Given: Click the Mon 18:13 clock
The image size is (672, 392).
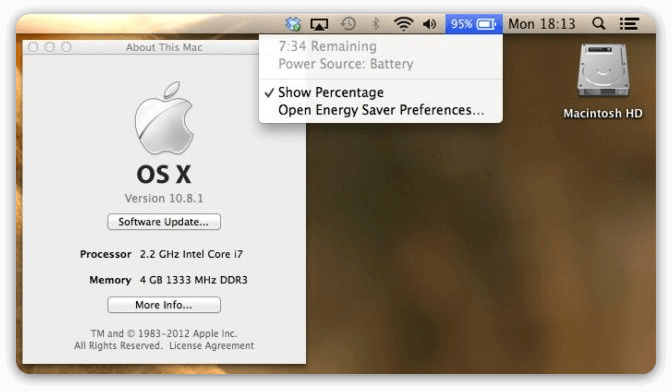Looking at the screenshot, I should [542, 24].
